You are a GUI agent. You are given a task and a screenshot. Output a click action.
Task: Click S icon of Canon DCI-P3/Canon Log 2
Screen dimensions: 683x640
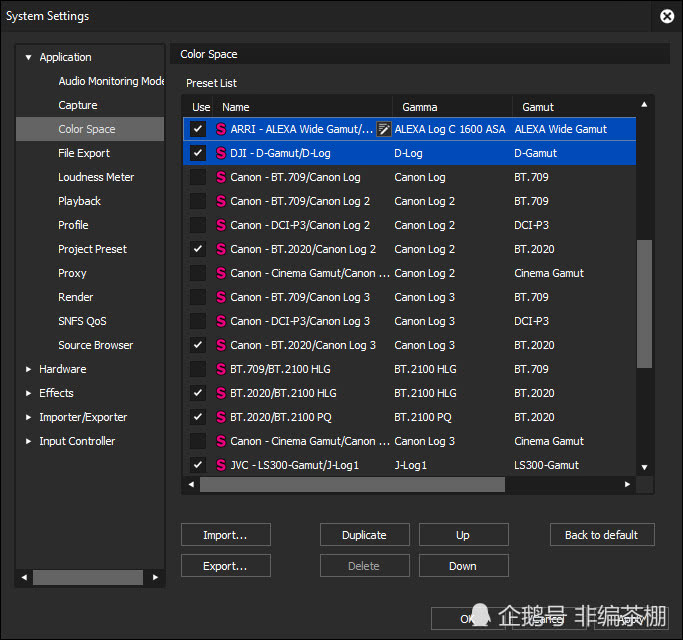[x=221, y=225]
